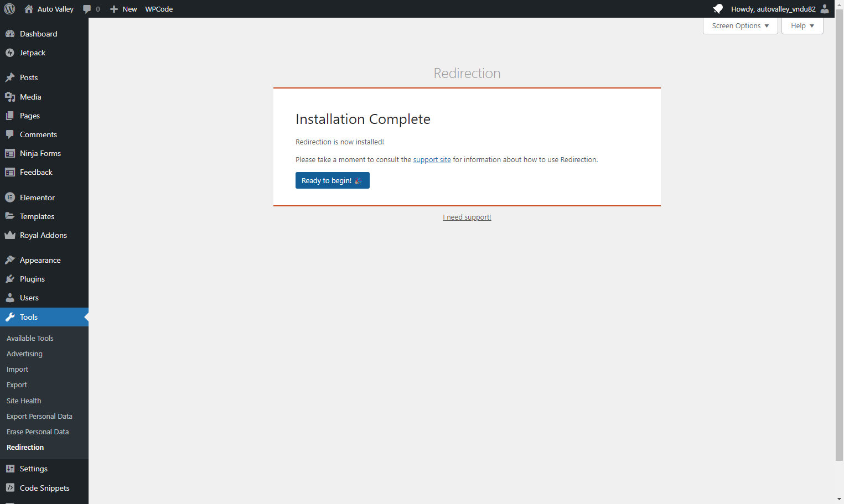Click the Ninja Forms icon
The image size is (844, 504).
pos(10,153)
